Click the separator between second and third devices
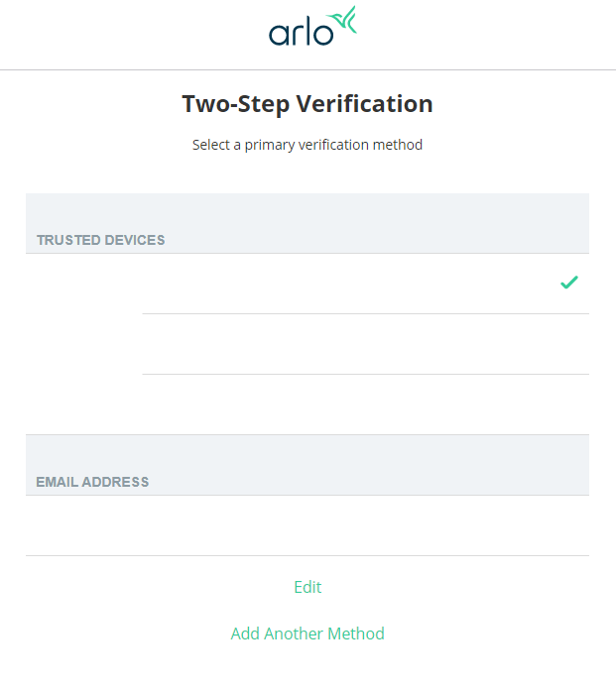Screen dimensions: 616x691 coord(366,374)
